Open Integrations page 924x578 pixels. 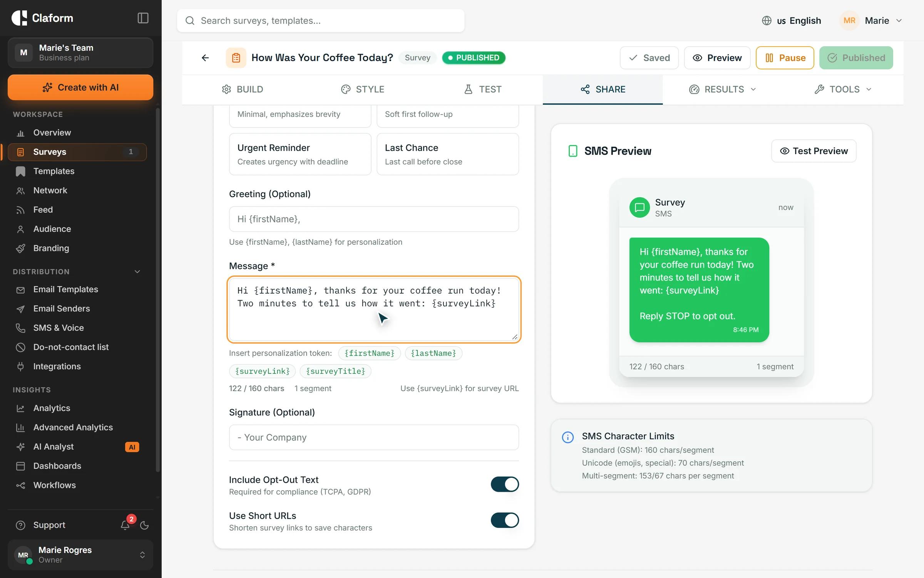point(77,366)
